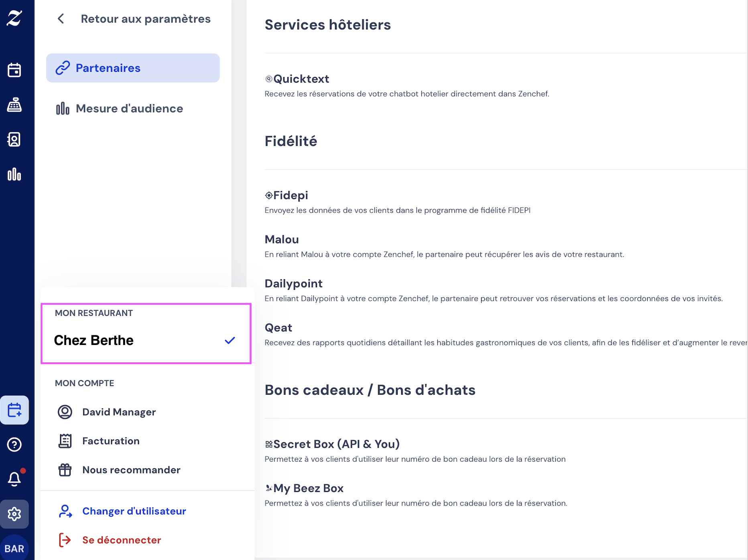748x560 pixels.
Task: Click the gift icon for Nous recommander
Action: (65, 470)
